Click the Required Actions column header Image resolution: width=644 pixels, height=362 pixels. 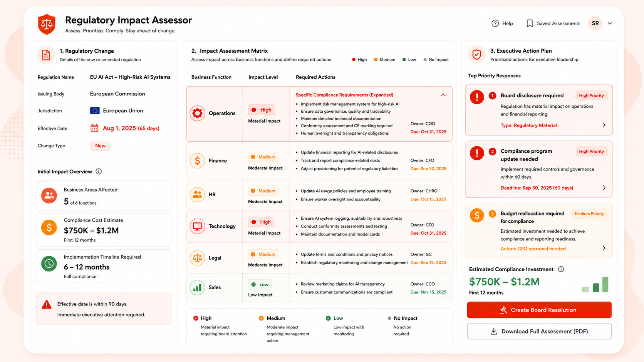tap(315, 77)
